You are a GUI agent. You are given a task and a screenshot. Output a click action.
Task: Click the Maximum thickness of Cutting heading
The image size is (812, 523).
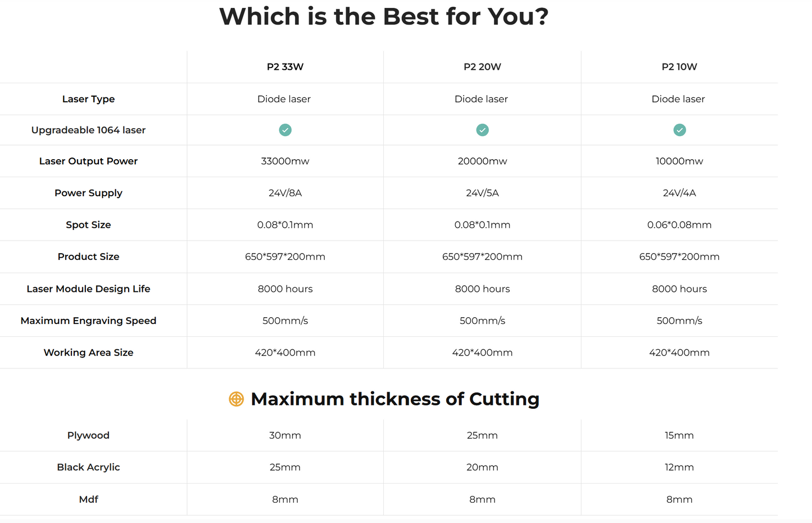394,399
